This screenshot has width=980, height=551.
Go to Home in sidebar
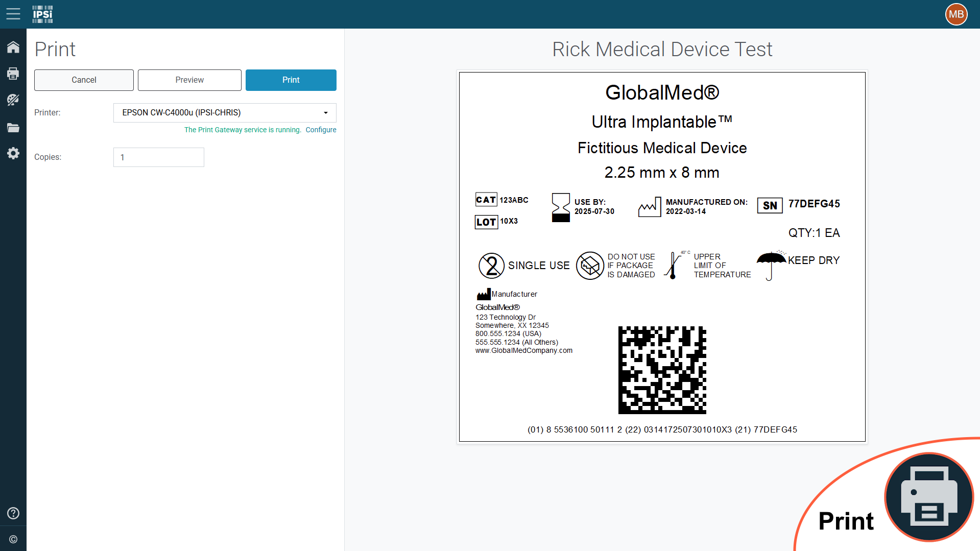point(13,47)
